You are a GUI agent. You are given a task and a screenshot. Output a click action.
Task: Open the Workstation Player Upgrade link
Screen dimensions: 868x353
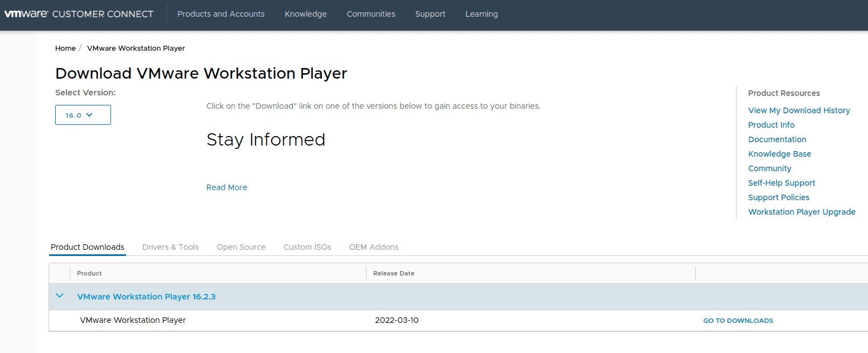[802, 212]
